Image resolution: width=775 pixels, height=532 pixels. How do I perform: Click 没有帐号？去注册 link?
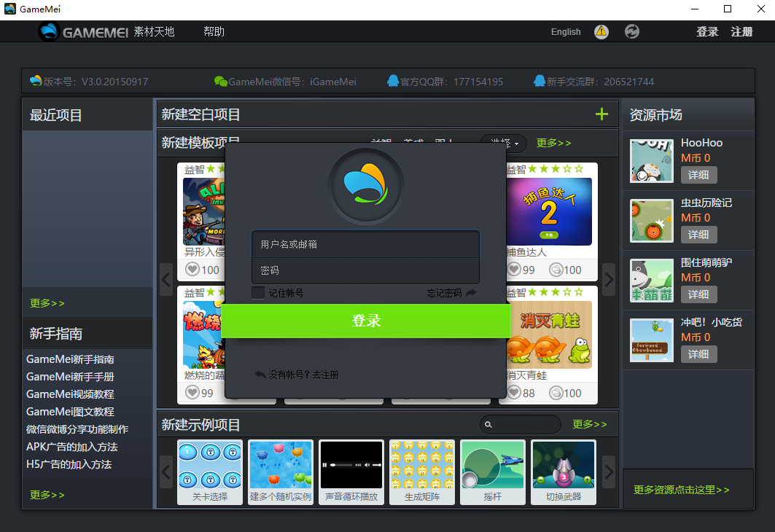coord(303,375)
